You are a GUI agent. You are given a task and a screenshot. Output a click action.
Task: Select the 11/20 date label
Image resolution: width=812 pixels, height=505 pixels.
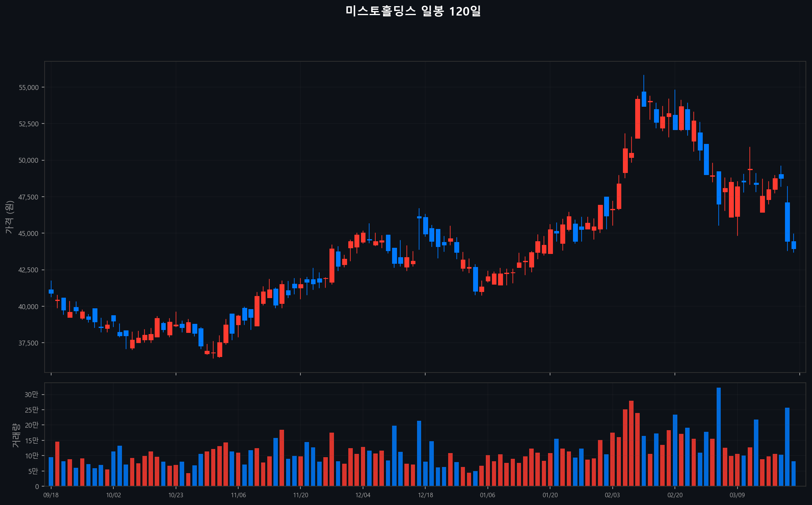pos(300,495)
